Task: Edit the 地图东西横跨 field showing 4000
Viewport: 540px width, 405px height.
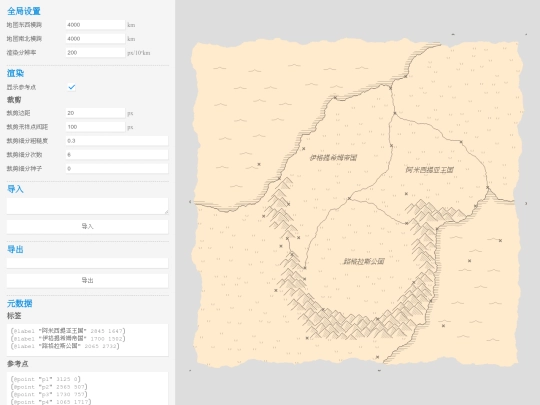Action: pyautogui.click(x=95, y=25)
